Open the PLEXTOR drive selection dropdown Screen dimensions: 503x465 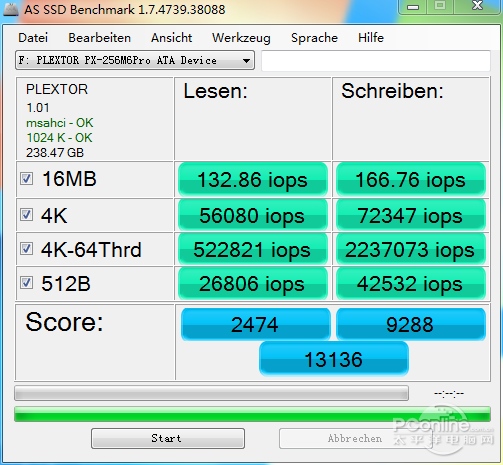135,60
